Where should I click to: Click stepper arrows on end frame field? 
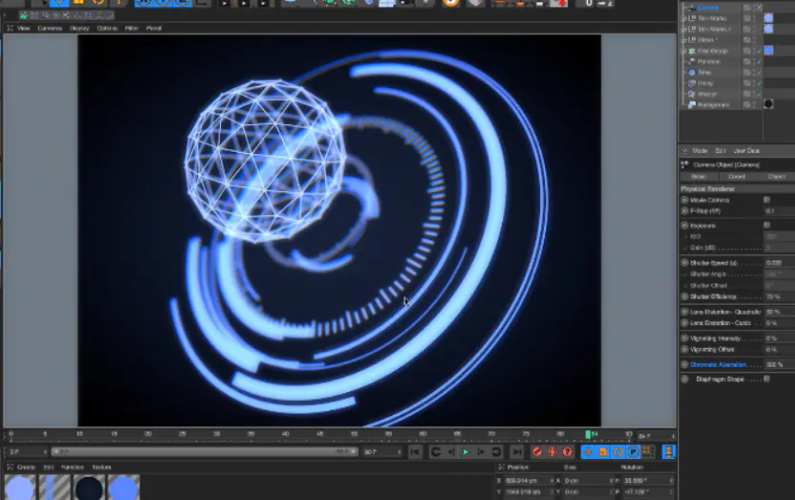pos(400,452)
